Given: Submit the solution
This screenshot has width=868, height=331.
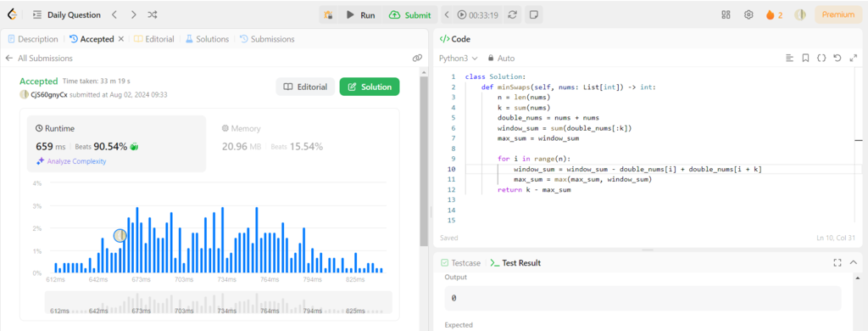Looking at the screenshot, I should point(409,15).
